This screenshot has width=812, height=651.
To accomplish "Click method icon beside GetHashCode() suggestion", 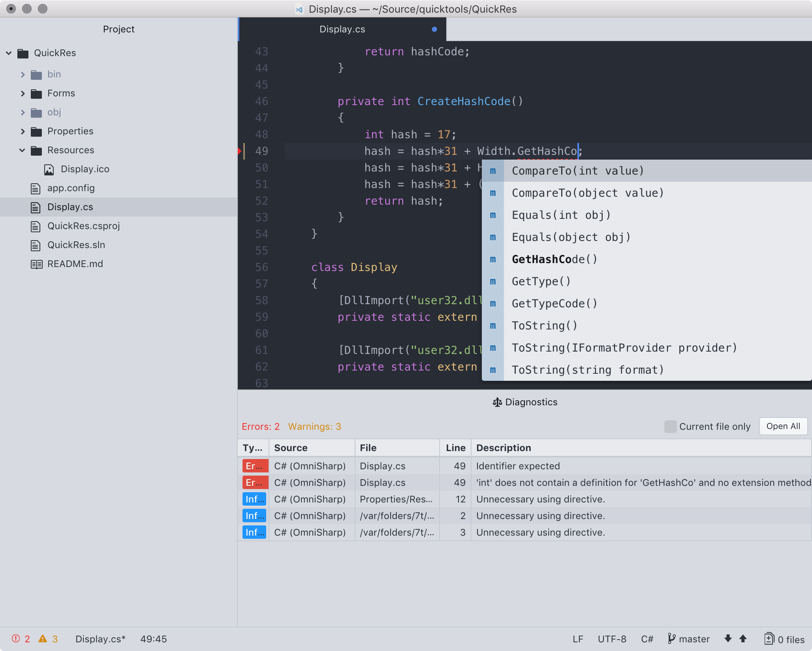I will point(493,259).
